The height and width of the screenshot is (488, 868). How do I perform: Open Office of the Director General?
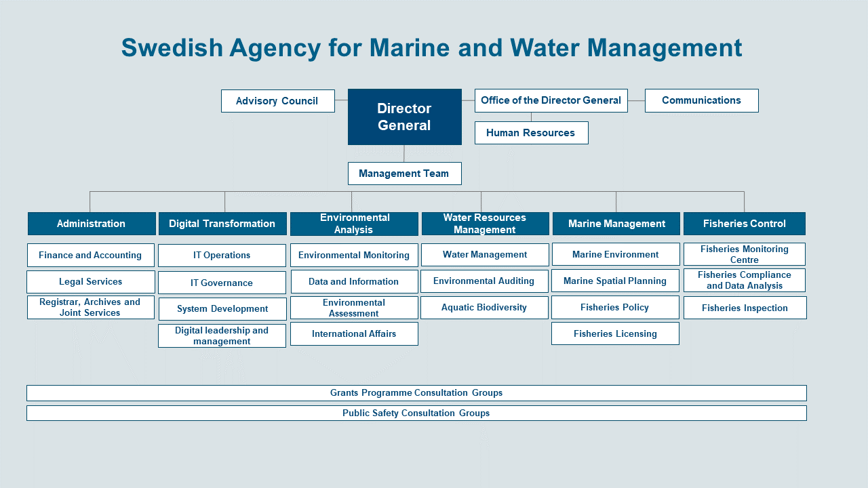point(551,100)
